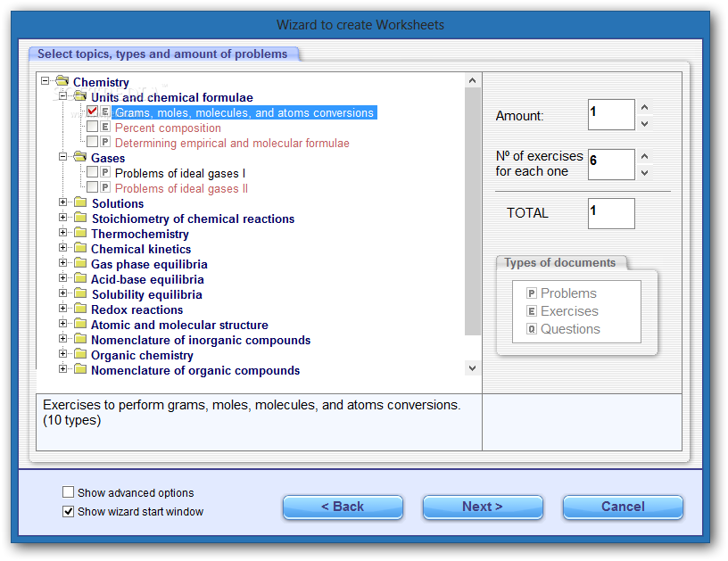
Task: Collapse the Gases node
Action: [63, 157]
